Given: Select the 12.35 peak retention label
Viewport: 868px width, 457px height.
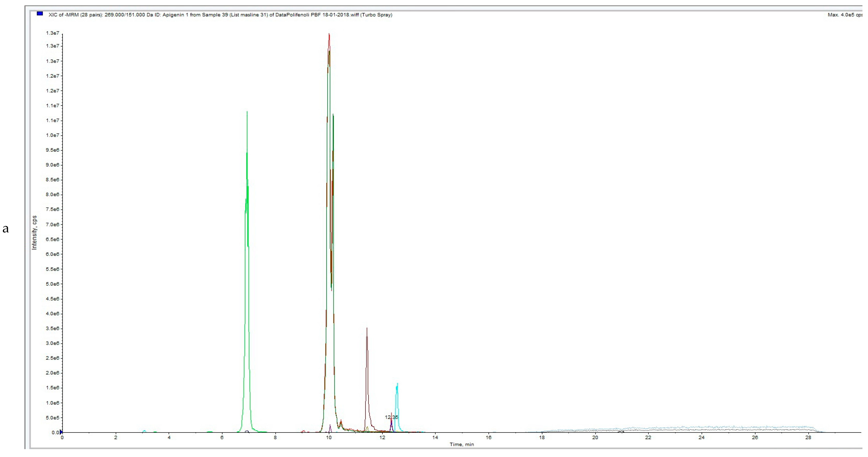Looking at the screenshot, I should (391, 417).
